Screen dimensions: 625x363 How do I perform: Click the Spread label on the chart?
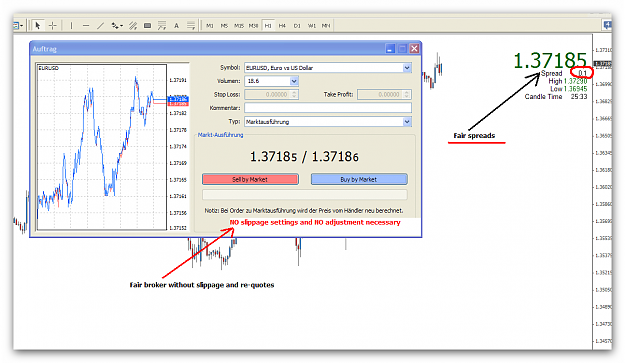tap(551, 73)
